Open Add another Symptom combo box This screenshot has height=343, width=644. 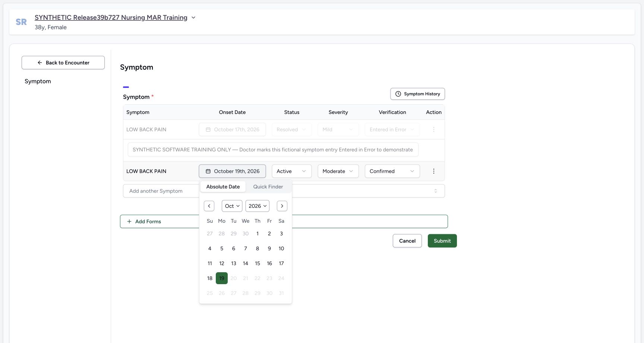tap(284, 191)
